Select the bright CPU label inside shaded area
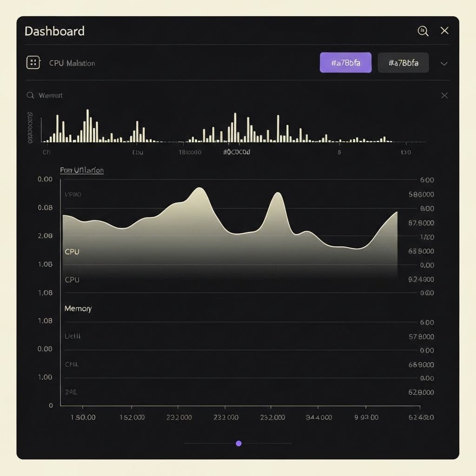The width and height of the screenshot is (476, 476). (72, 251)
